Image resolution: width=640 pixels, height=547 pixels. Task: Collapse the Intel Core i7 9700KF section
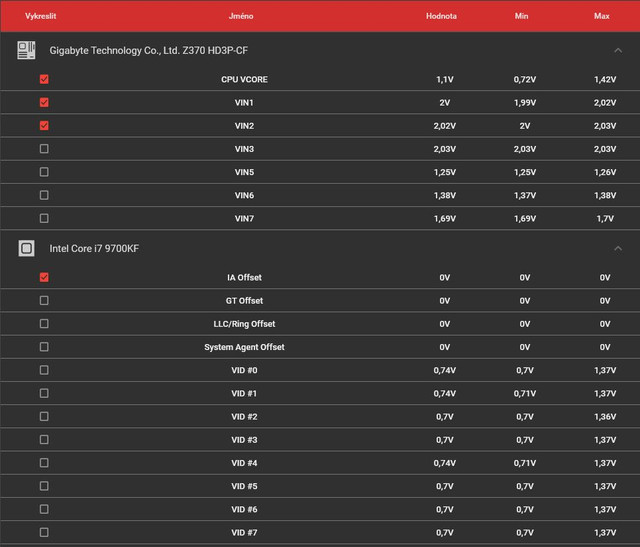618,248
